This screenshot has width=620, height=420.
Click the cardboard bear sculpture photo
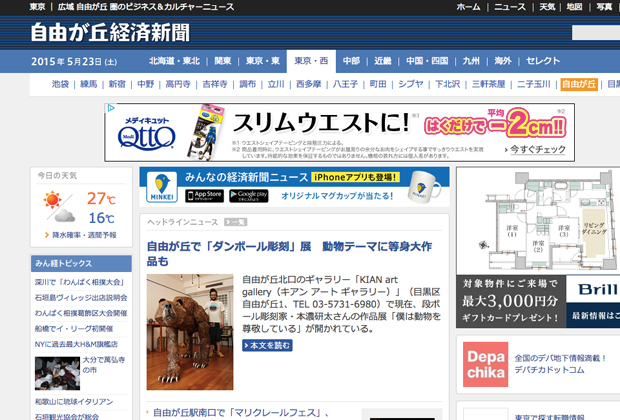tap(190, 332)
